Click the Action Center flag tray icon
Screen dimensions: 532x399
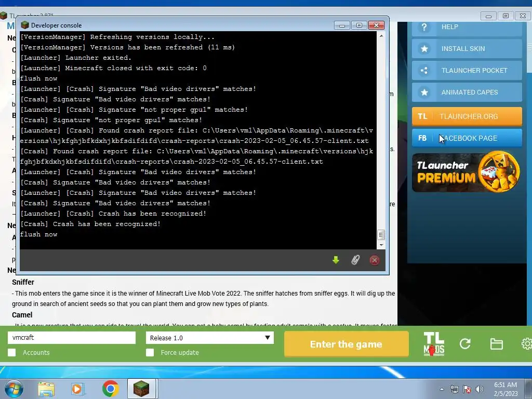click(x=467, y=389)
